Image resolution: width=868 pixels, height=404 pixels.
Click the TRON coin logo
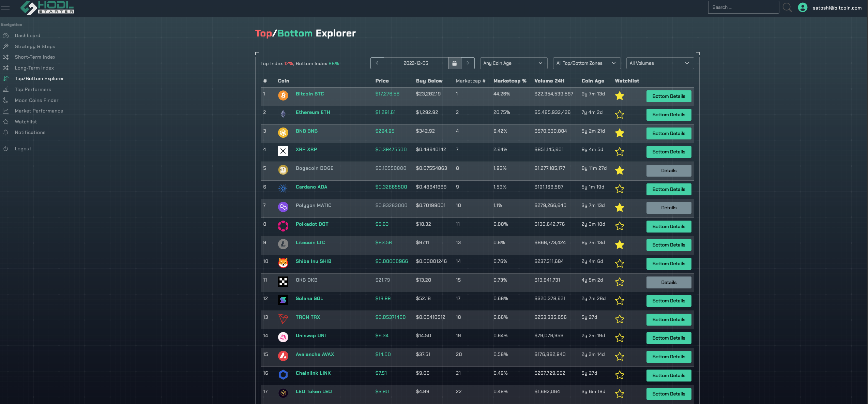coord(283,319)
